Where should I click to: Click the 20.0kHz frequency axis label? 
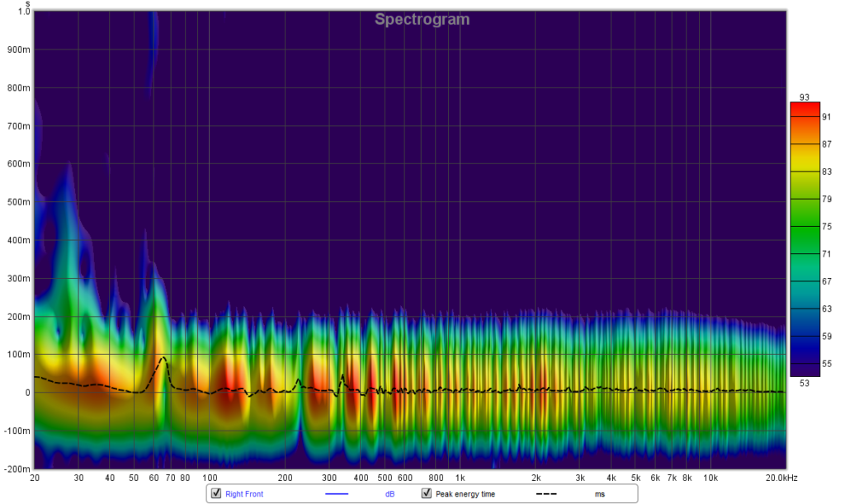click(x=781, y=478)
